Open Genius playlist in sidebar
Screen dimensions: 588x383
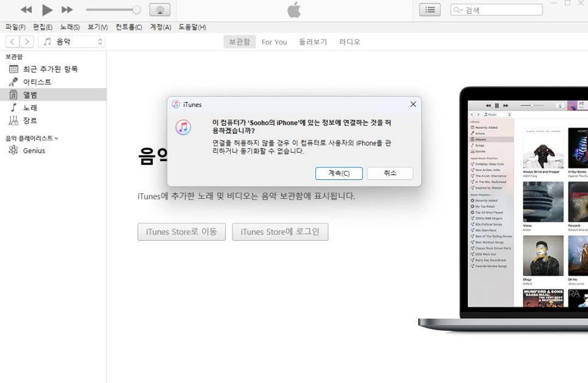tap(33, 150)
